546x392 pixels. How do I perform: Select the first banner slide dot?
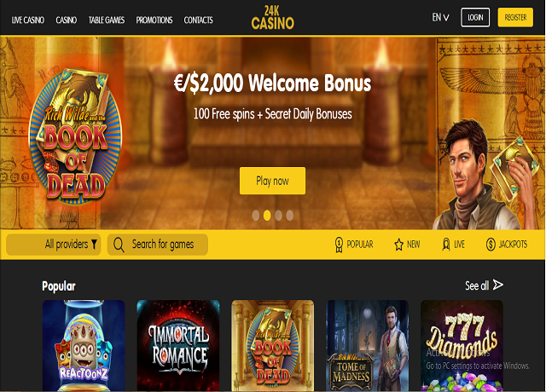pyautogui.click(x=256, y=216)
